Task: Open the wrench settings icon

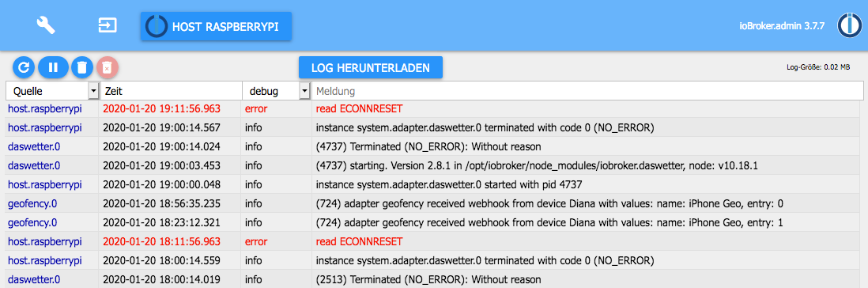Action: pyautogui.click(x=46, y=25)
